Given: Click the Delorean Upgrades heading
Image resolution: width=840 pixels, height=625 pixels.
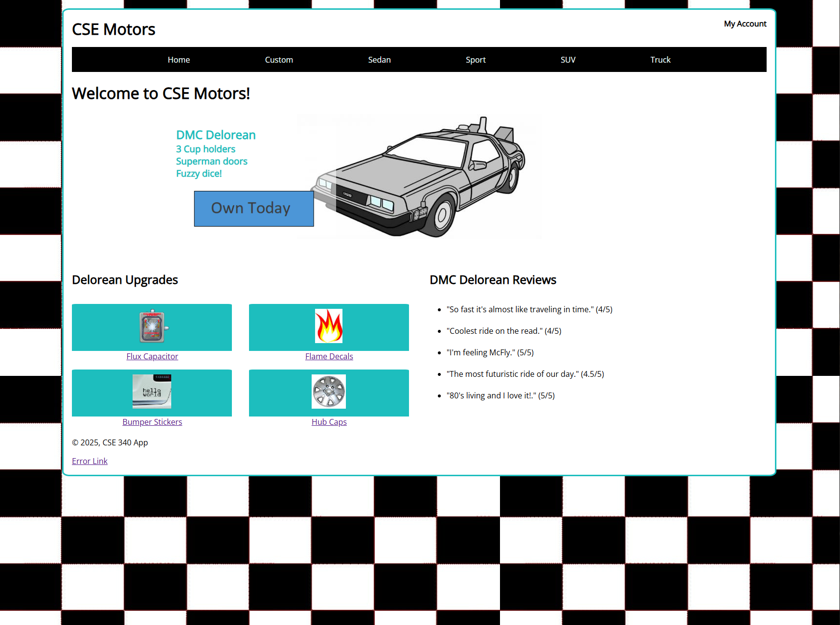Looking at the screenshot, I should [125, 280].
